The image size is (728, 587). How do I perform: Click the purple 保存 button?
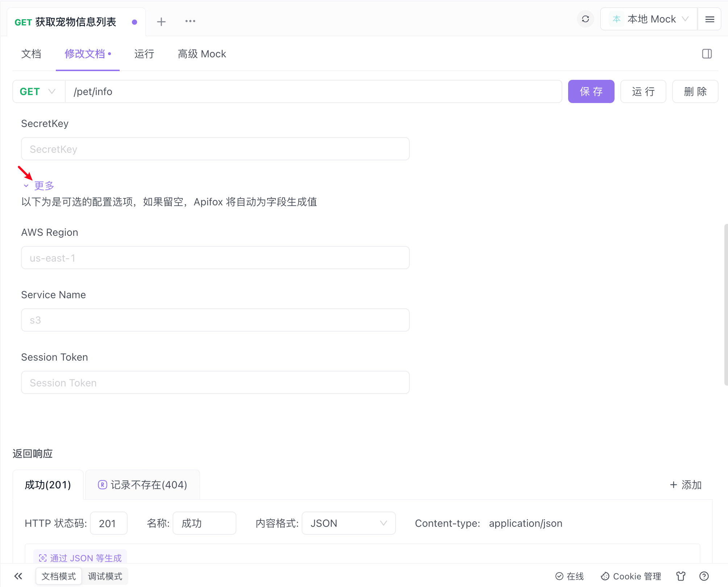tap(591, 91)
